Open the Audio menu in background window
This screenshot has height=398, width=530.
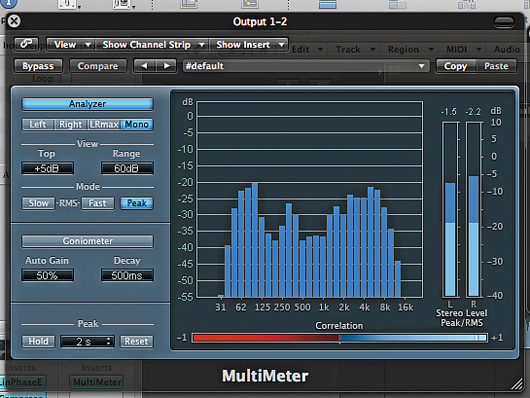[x=507, y=50]
